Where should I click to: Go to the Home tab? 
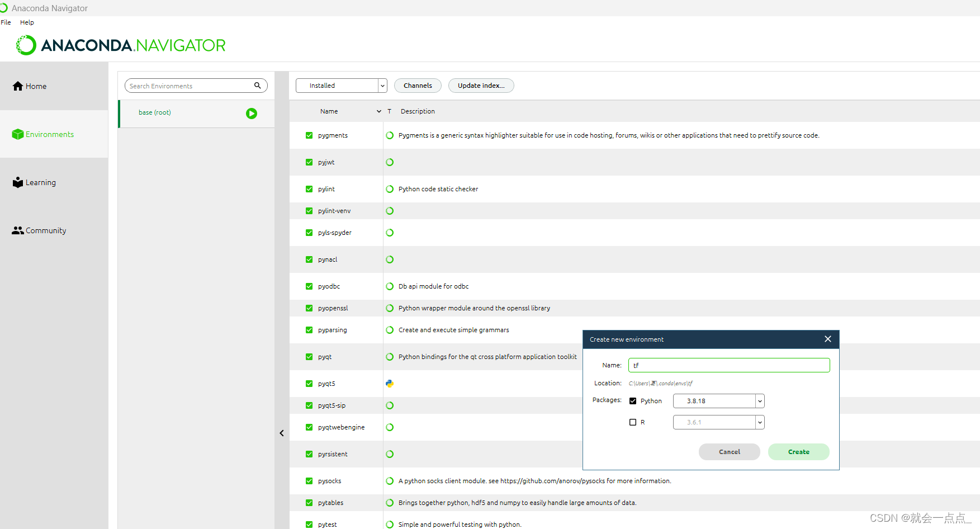pos(54,86)
